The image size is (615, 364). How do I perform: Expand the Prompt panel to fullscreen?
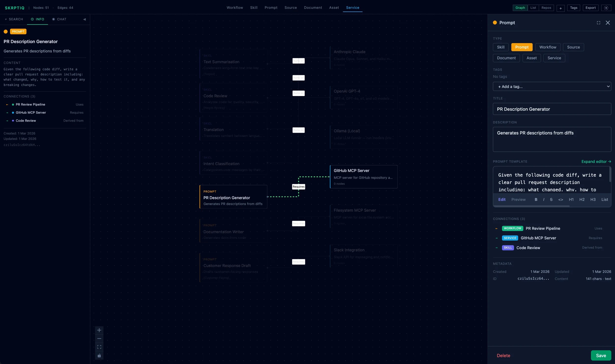click(598, 23)
